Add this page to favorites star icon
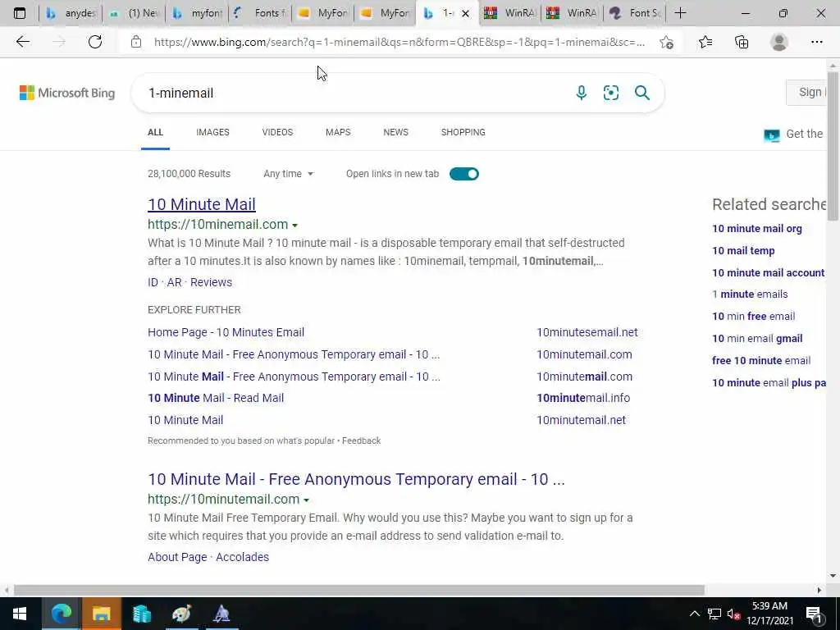 coord(666,42)
